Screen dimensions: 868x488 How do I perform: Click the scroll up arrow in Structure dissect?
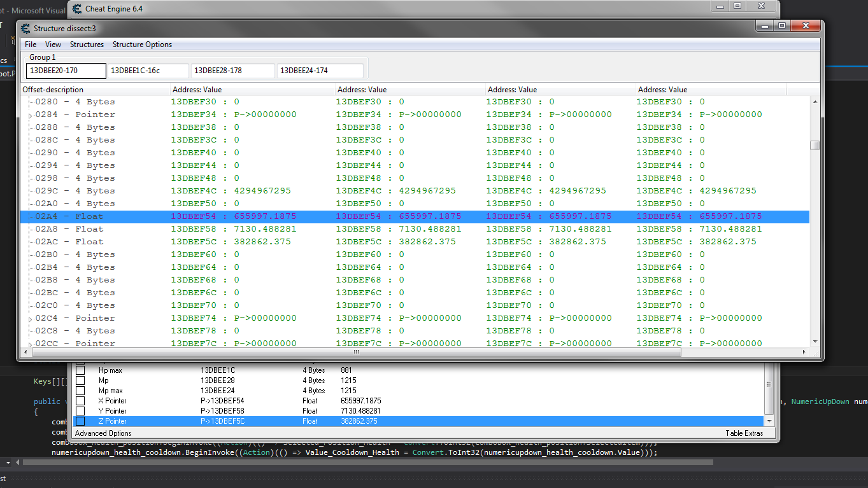(815, 102)
